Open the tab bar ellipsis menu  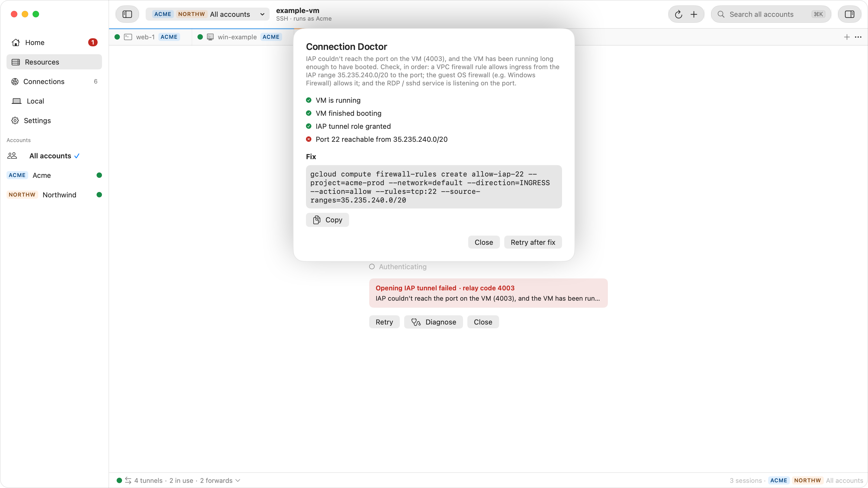coord(858,37)
